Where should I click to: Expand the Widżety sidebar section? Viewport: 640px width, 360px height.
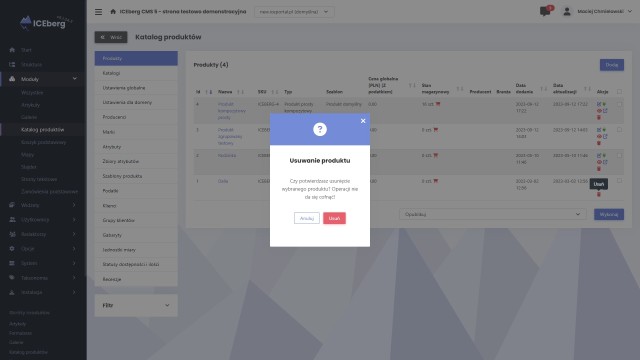click(43, 205)
